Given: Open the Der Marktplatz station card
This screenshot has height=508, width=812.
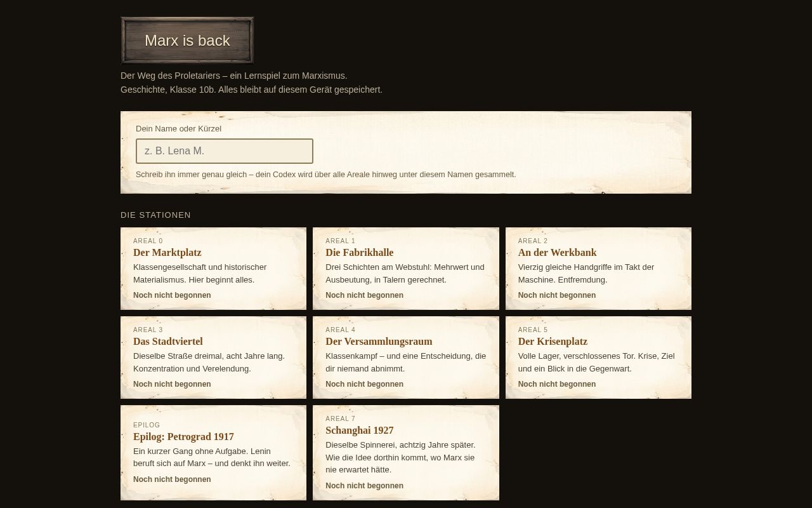Looking at the screenshot, I should click(213, 269).
